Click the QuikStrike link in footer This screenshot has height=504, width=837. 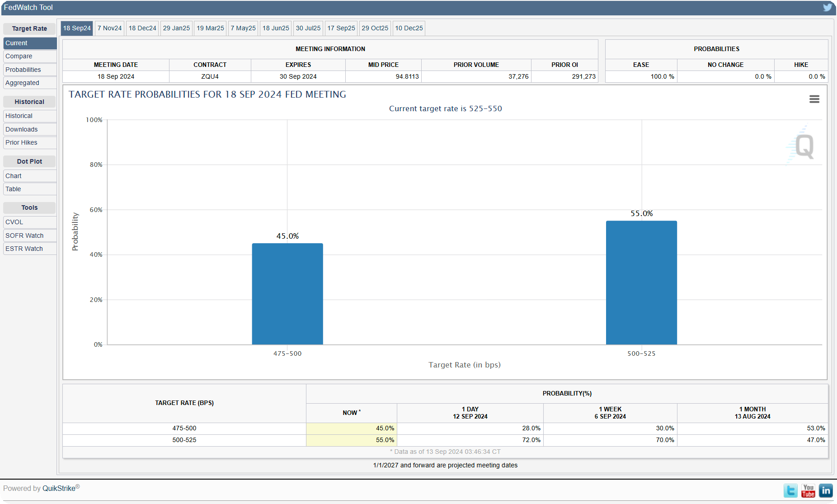coord(59,488)
